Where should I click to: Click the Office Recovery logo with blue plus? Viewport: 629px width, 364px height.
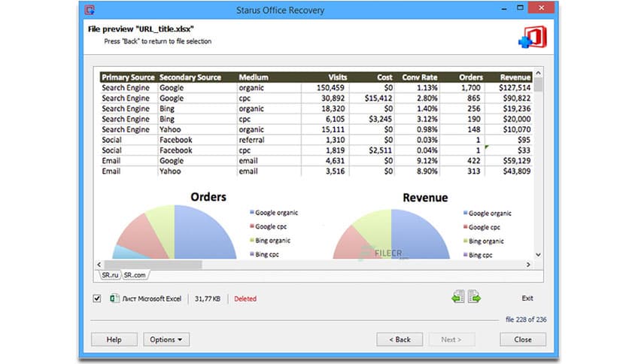533,37
